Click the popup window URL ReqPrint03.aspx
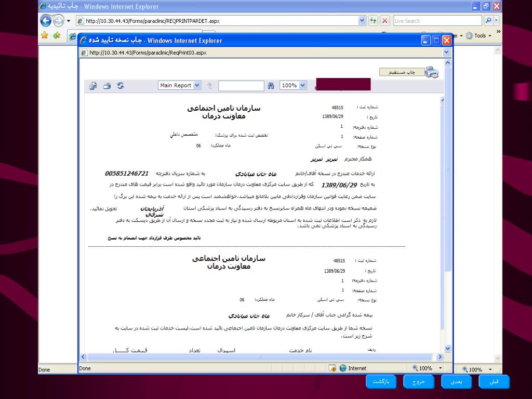The width and height of the screenshot is (532, 399). [x=148, y=52]
